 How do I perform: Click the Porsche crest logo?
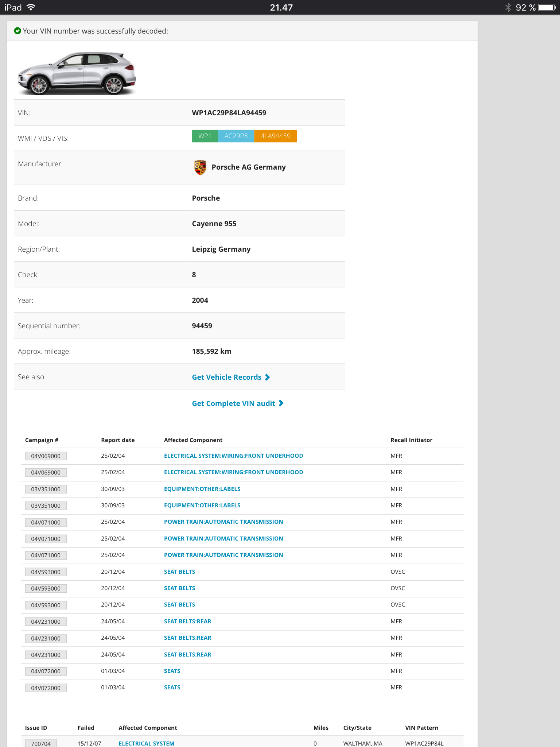(200, 167)
